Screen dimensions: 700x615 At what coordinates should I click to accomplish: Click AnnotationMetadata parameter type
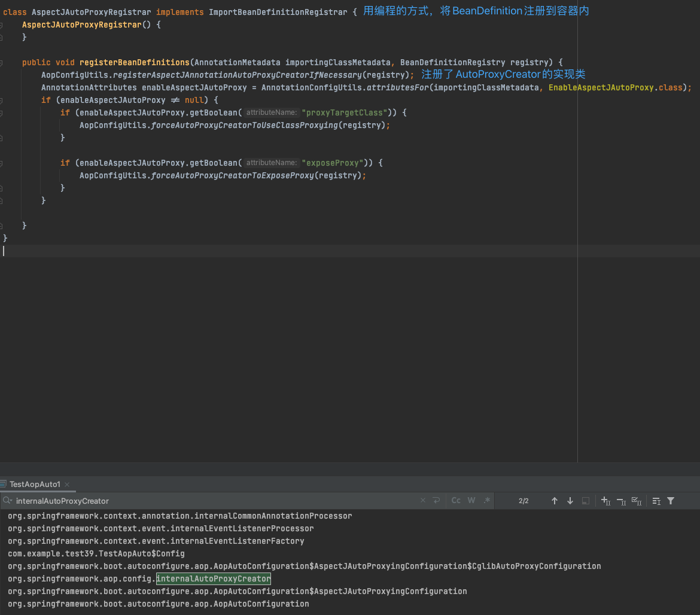pos(237,62)
